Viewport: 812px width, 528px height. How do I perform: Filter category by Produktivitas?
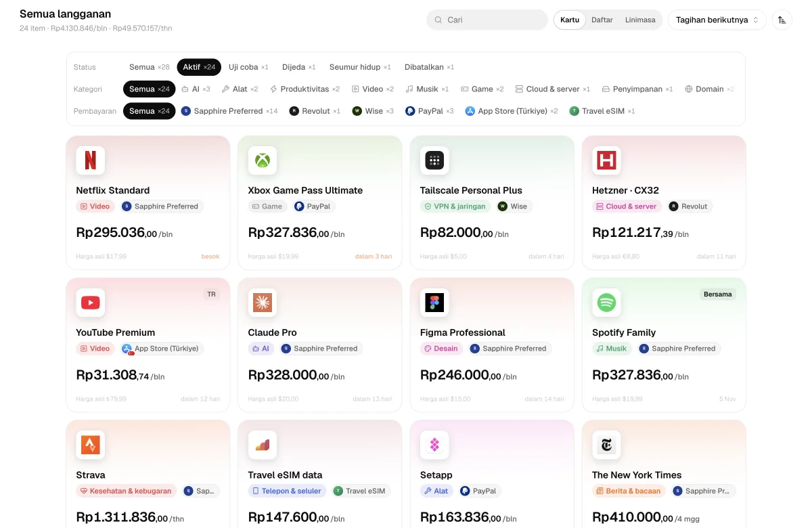click(x=304, y=89)
